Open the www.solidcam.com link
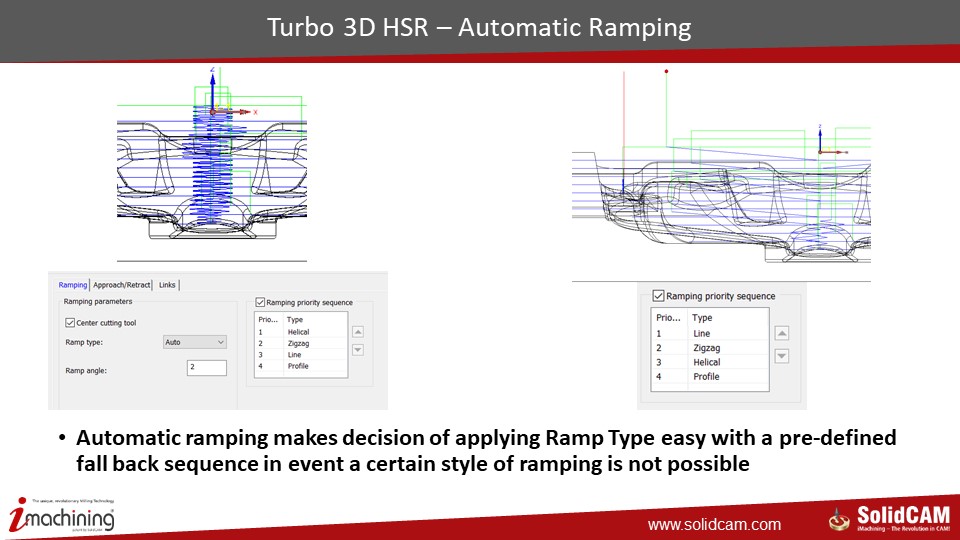 (x=714, y=525)
